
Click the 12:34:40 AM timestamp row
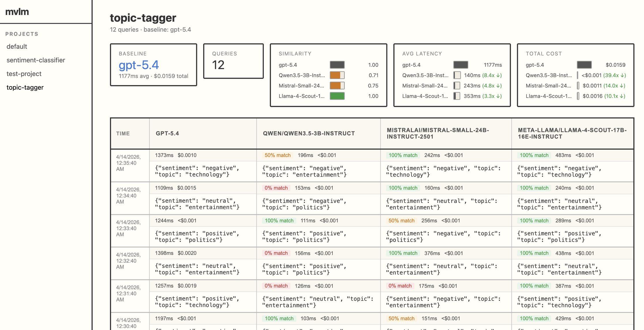pos(128,195)
